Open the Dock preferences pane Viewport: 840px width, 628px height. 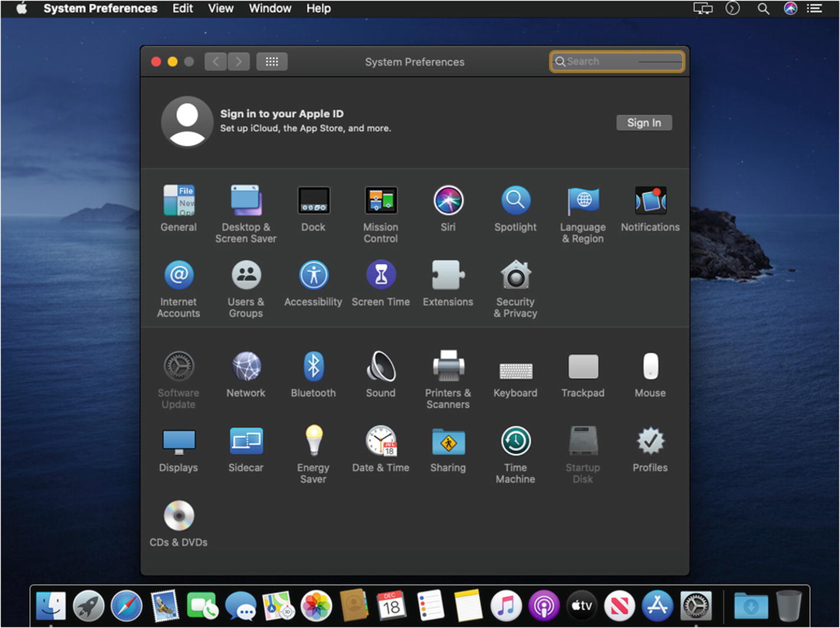(x=314, y=201)
